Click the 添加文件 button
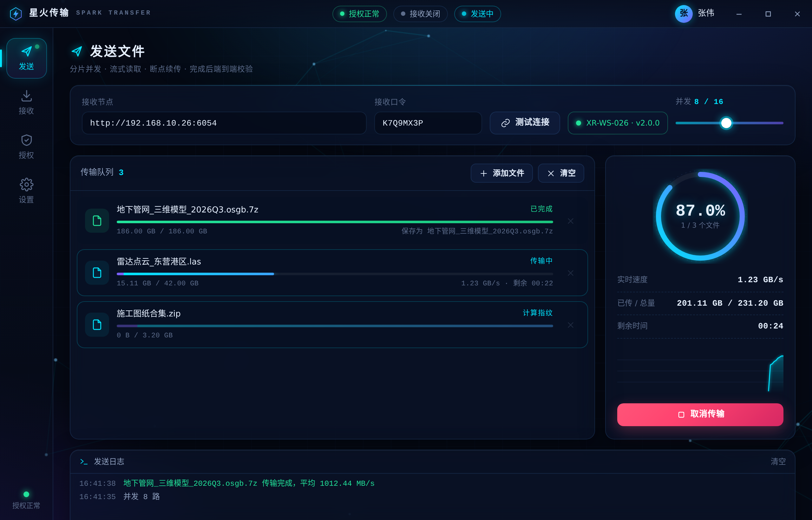Viewport: 812px width, 520px height. click(501, 173)
